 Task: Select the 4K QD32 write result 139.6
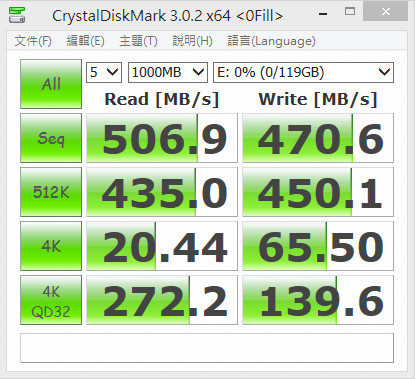[x=318, y=300]
